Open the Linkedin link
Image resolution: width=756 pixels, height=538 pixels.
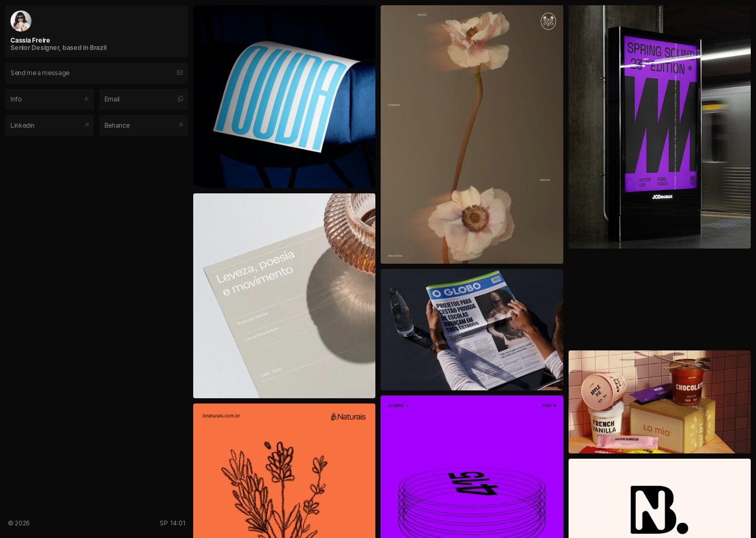pos(49,126)
